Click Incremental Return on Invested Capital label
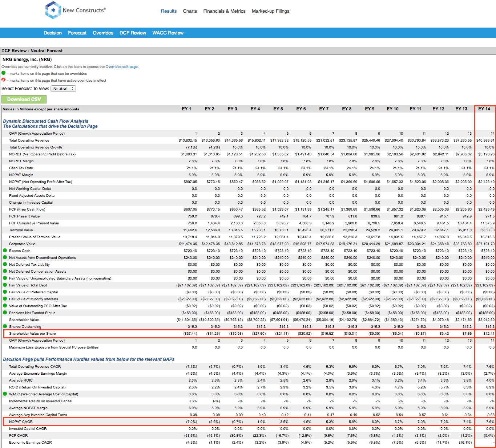 41,401
